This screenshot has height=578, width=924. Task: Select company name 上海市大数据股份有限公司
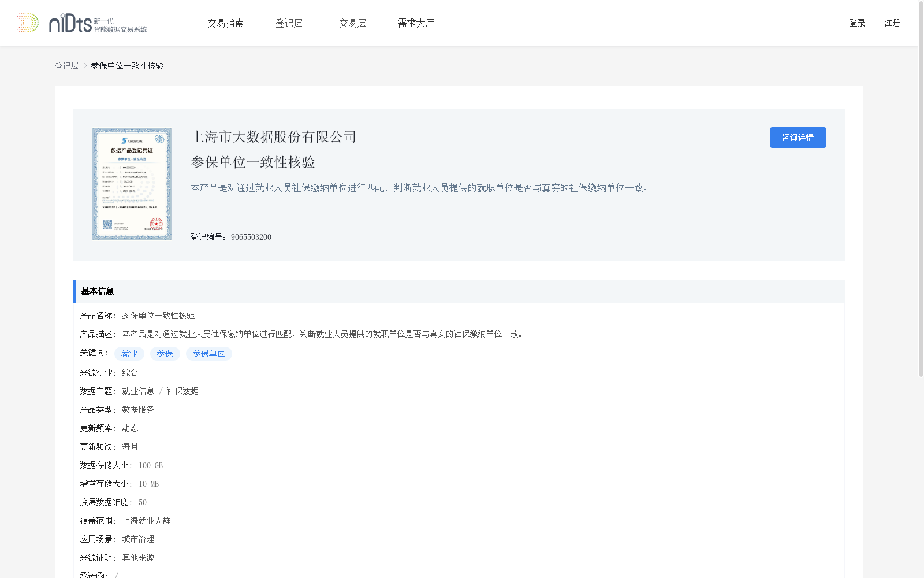click(x=274, y=137)
